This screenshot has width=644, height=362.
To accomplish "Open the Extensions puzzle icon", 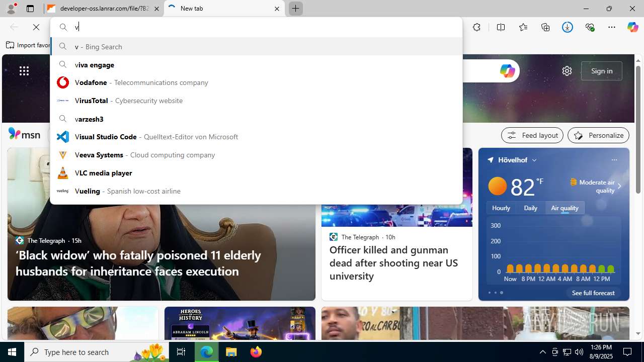I will click(x=476, y=27).
